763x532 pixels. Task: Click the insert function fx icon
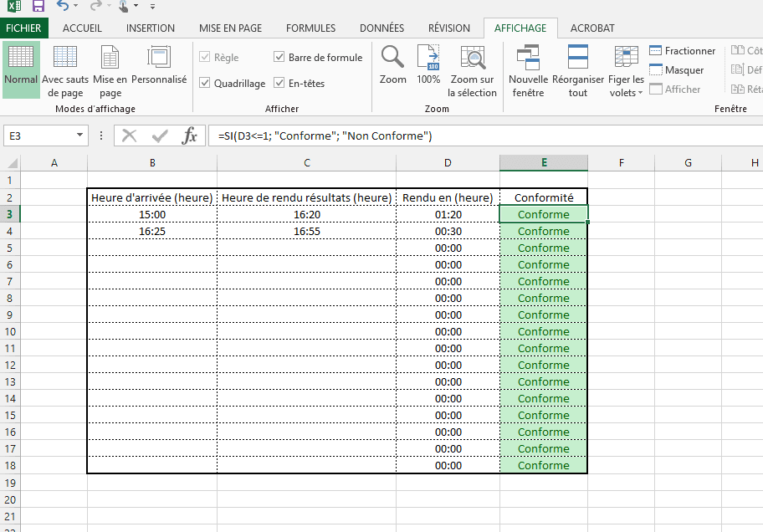[190, 136]
